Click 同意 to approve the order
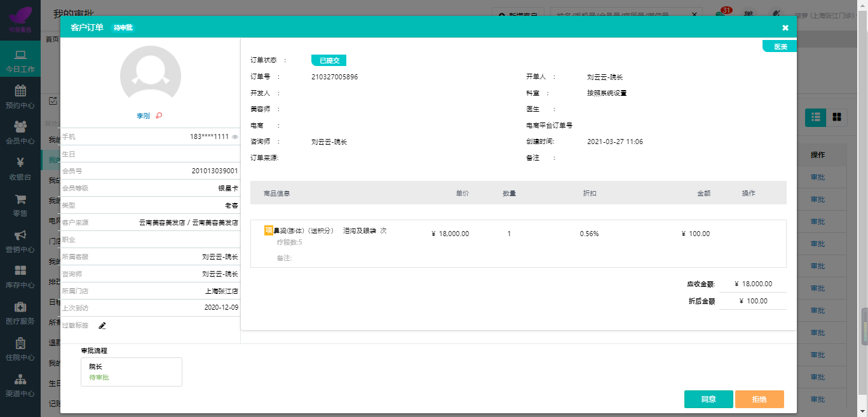The height and width of the screenshot is (417, 868). coord(709,399)
